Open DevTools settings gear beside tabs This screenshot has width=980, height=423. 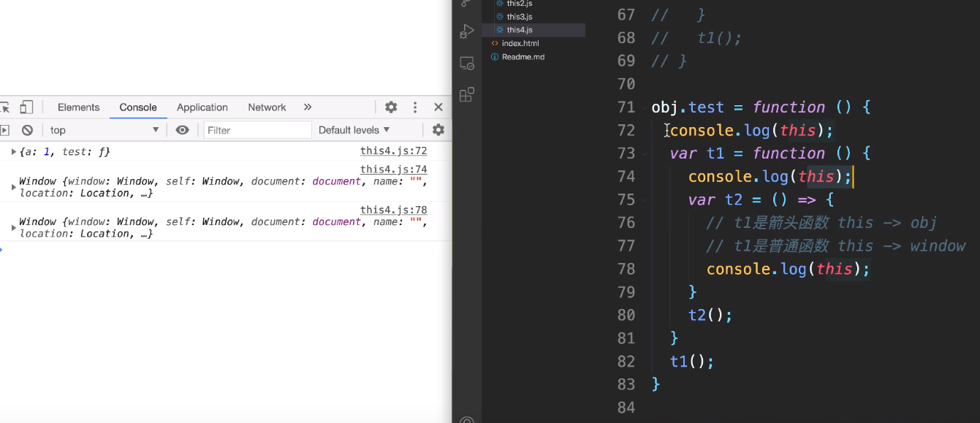(391, 107)
